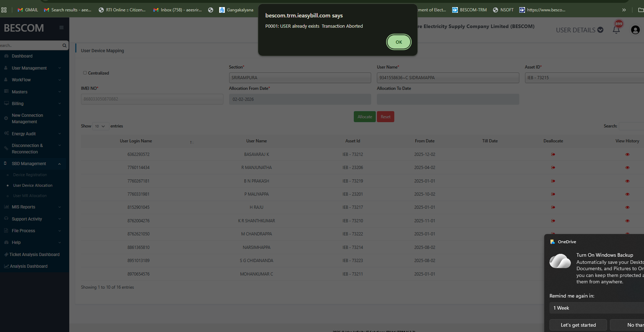View history for H RAJU
This screenshot has width=644, height=332.
[627, 207]
